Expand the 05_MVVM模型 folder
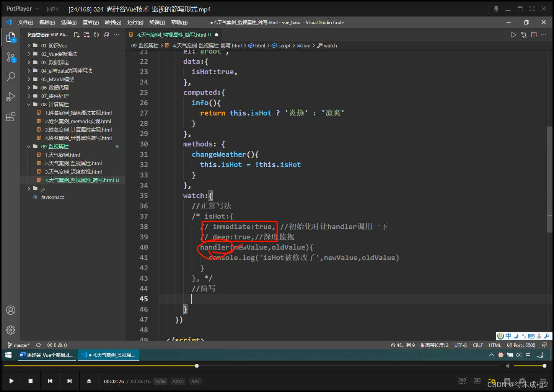This screenshot has height=392, width=554. [x=29, y=79]
